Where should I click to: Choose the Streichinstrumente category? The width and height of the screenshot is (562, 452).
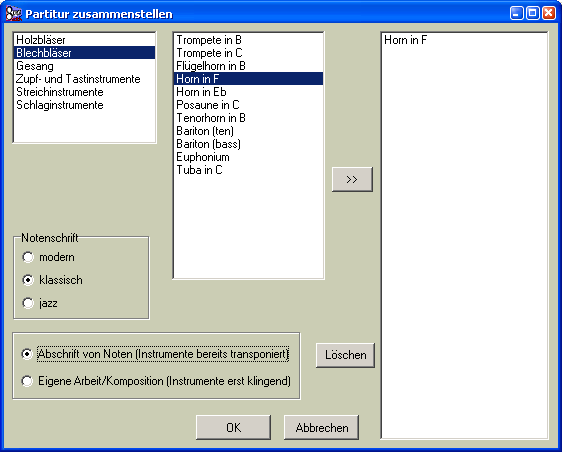point(85,92)
